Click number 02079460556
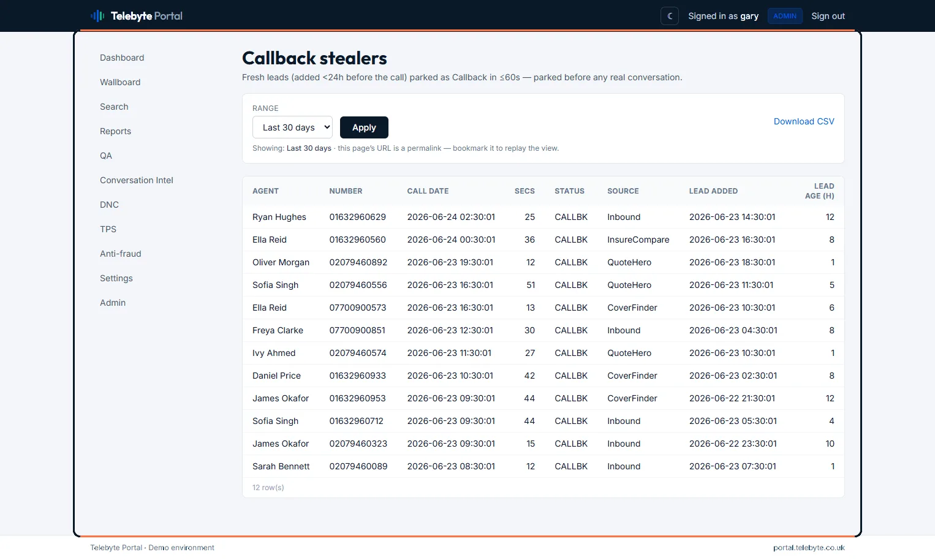 358,285
